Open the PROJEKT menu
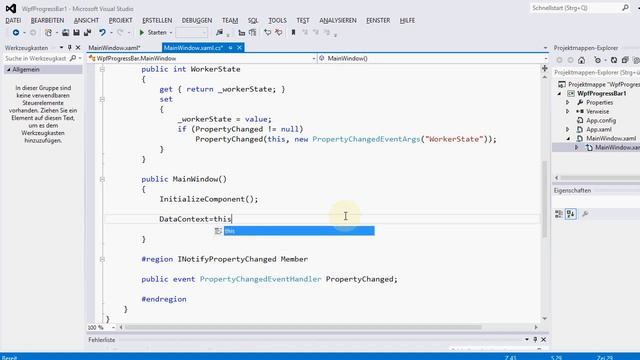The image size is (640, 360). [x=120, y=20]
